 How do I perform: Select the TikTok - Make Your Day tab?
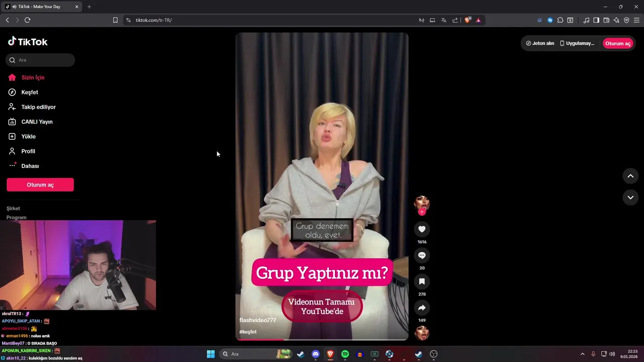42,7
